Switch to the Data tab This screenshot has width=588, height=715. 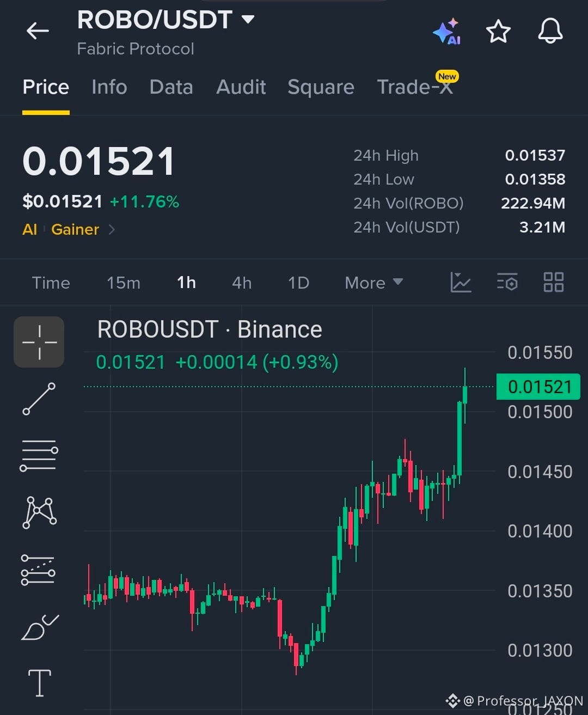coord(171,87)
